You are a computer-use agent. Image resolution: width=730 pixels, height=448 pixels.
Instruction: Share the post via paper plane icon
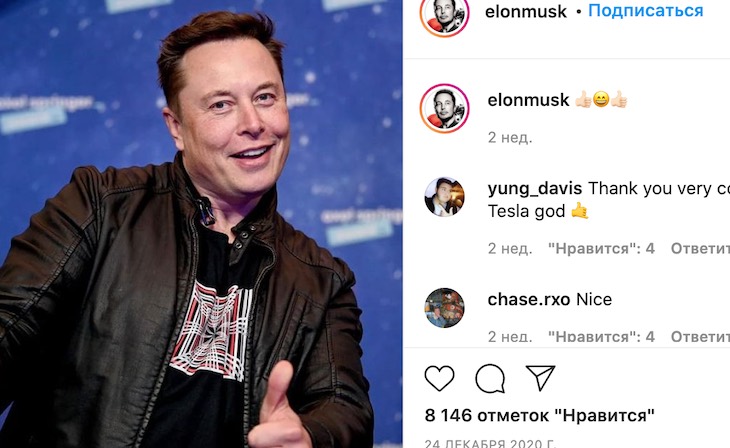540,377
